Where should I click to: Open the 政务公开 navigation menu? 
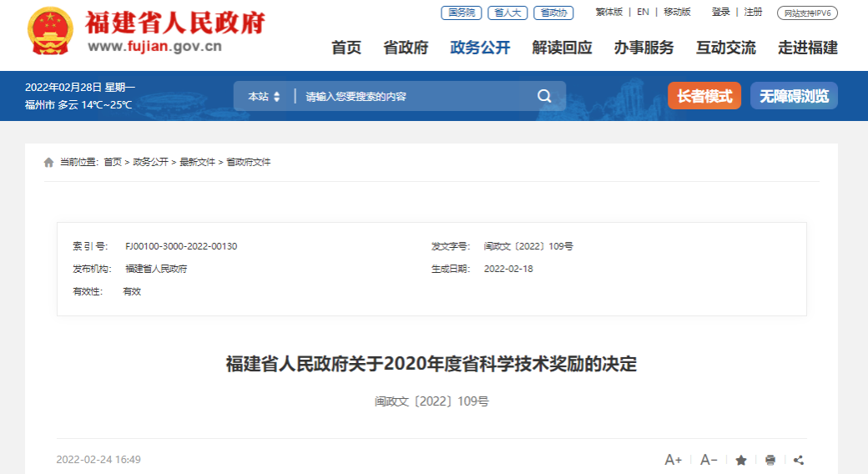point(480,48)
